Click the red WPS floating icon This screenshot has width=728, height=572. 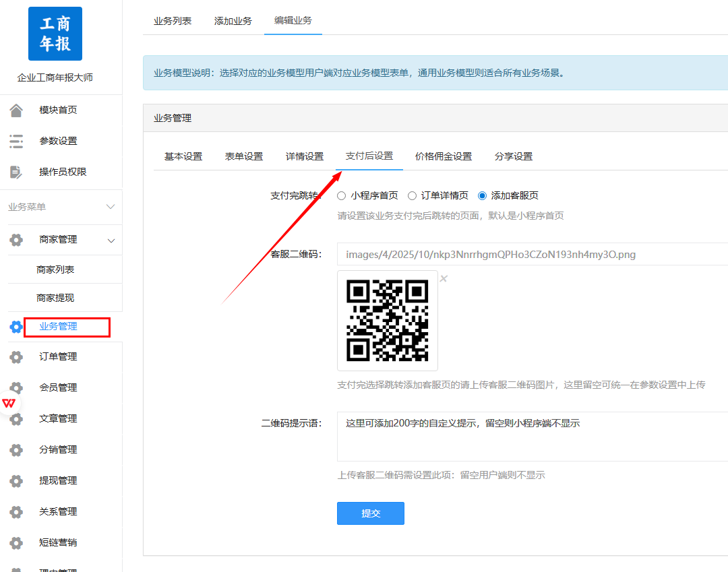point(9,403)
